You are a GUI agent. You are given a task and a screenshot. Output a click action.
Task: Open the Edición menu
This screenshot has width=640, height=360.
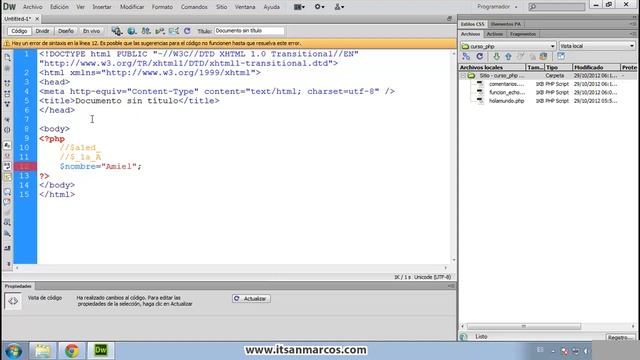[60, 7]
